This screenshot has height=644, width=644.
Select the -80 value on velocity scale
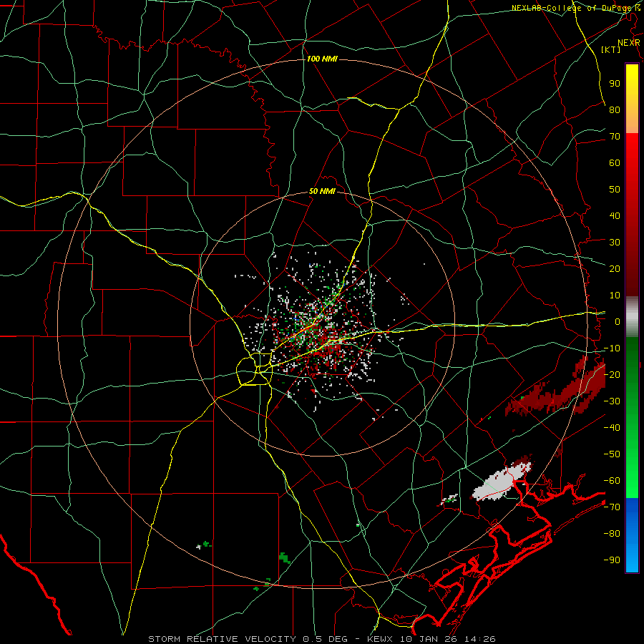click(x=612, y=534)
